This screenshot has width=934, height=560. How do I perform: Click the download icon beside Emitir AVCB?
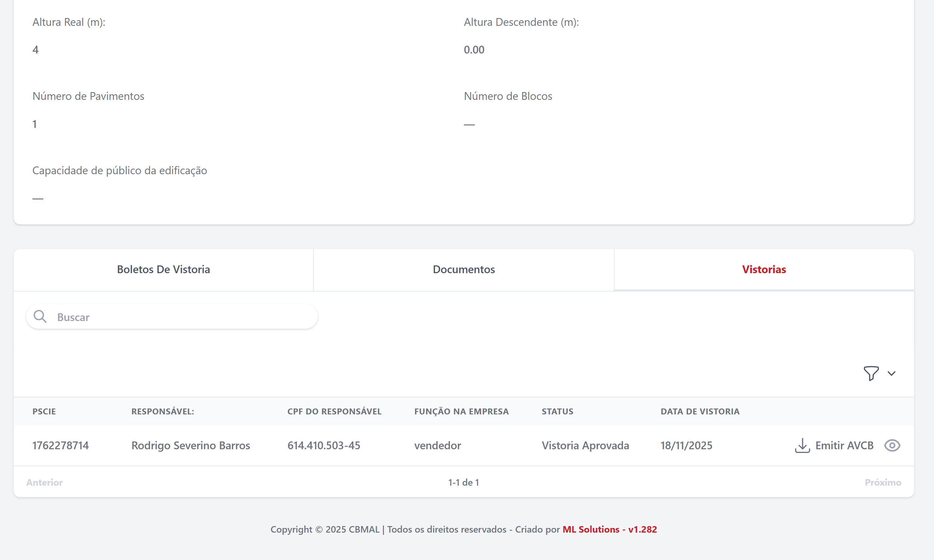pos(802,445)
